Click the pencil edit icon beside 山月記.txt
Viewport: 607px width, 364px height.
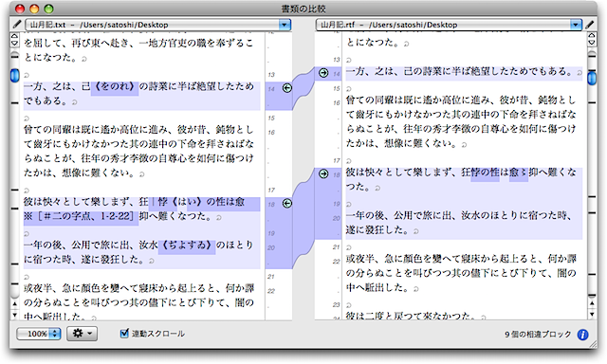click(x=17, y=25)
